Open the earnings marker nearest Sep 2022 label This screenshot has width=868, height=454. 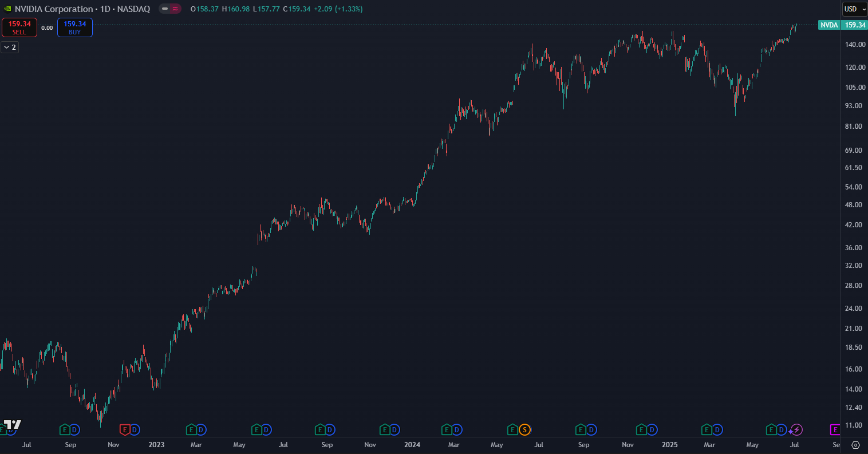click(65, 429)
